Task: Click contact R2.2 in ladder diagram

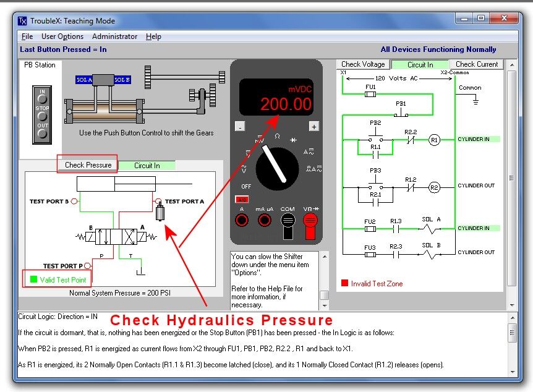Action: pos(411,140)
